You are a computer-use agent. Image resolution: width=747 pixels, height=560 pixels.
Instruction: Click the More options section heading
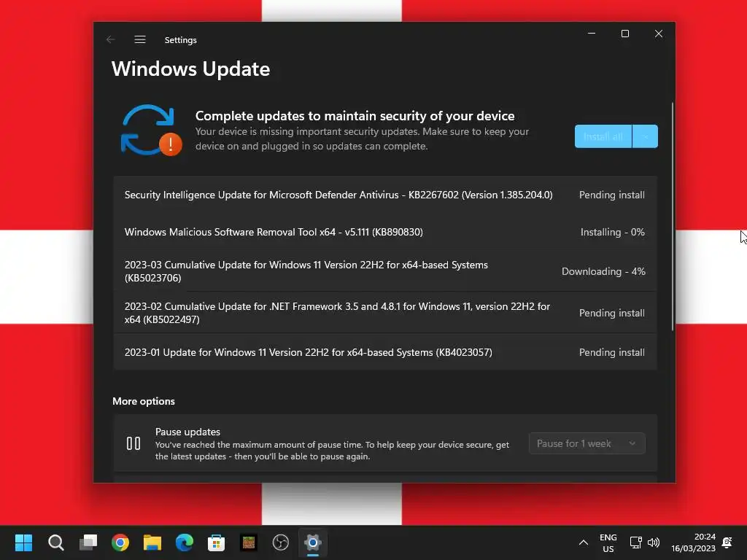click(144, 401)
